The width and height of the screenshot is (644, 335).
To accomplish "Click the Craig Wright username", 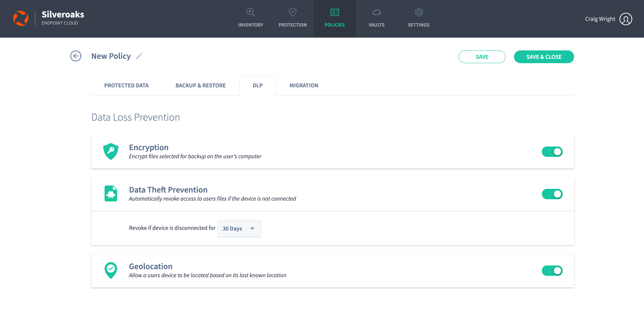I will pos(600,19).
